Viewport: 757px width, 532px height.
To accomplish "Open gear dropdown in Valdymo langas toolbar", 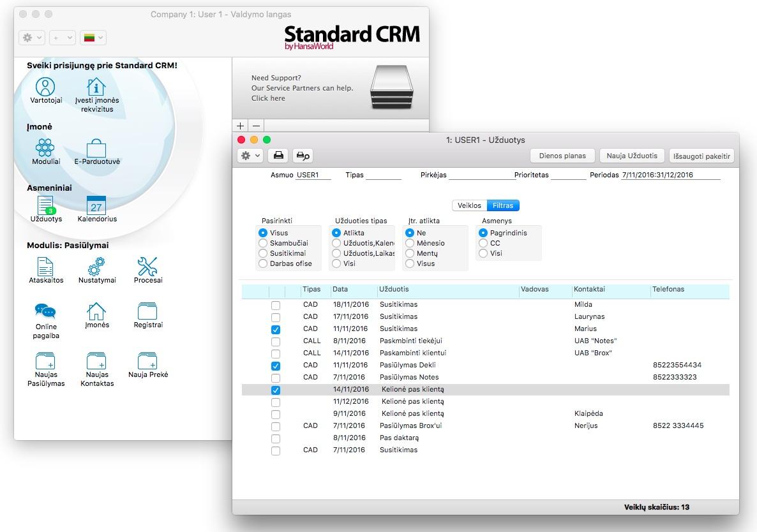I will (32, 38).
